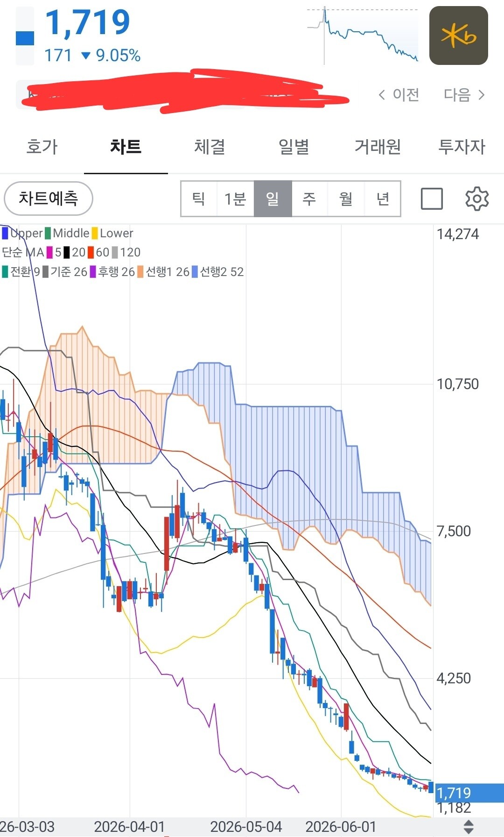Tap the 9.05% change value
The image size is (504, 837).
click(118, 56)
